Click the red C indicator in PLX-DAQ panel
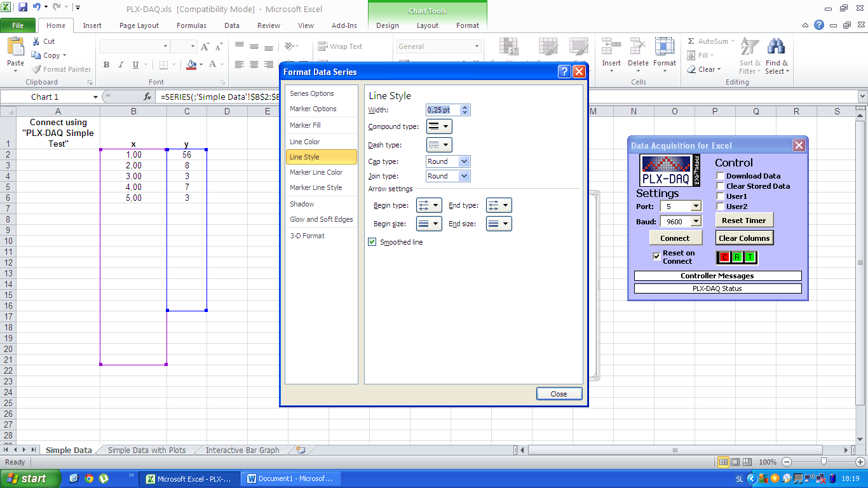Image resolution: width=868 pixels, height=488 pixels. tap(724, 257)
